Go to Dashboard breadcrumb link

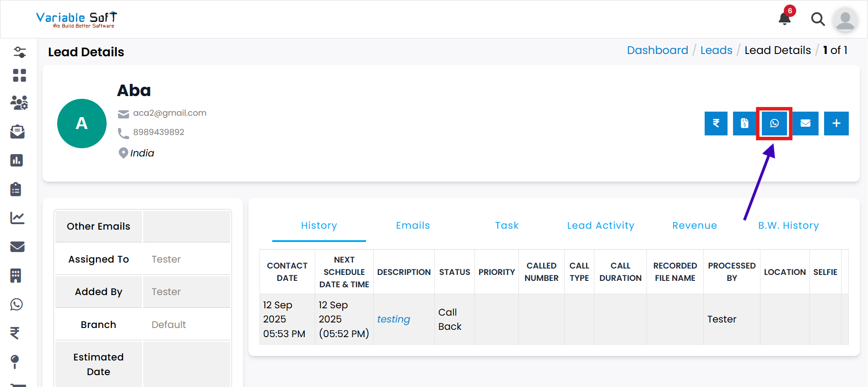point(657,50)
